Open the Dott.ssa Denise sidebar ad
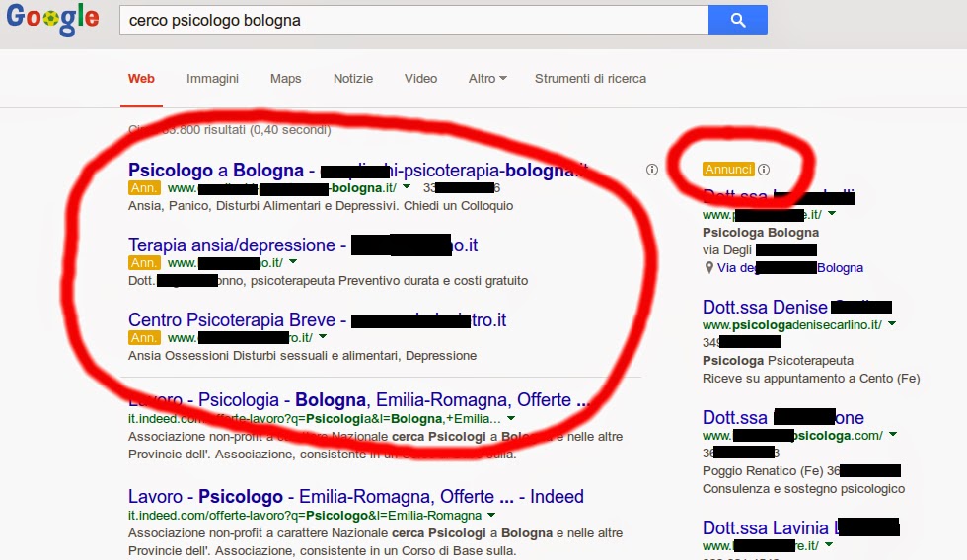Viewport: 967px width, 560px height. point(797,307)
